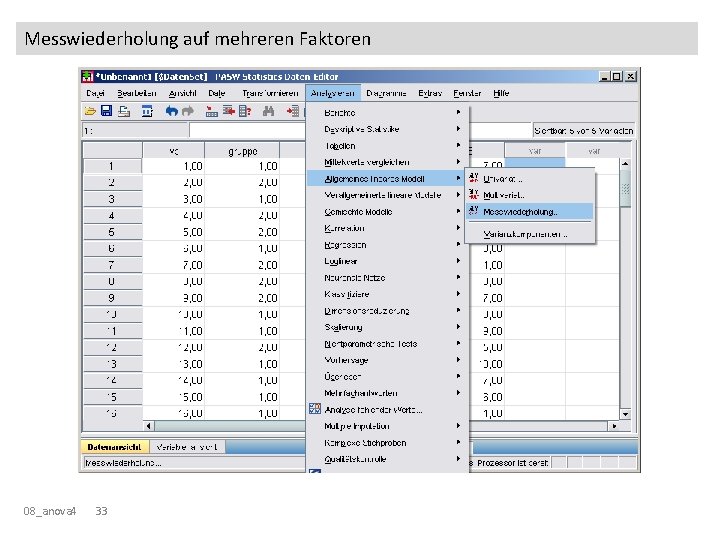The height and width of the screenshot is (540, 720).
Task: Click the Go to case toolbar icon
Action: 211,111
